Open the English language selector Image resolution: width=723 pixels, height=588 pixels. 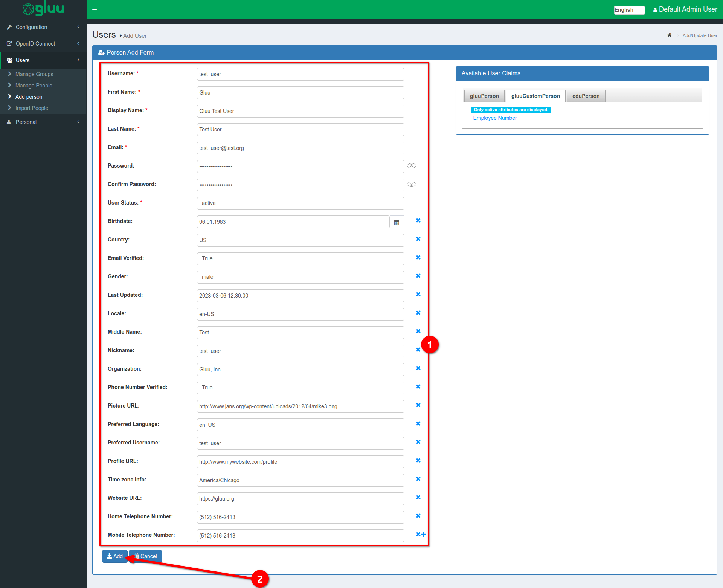tap(629, 10)
